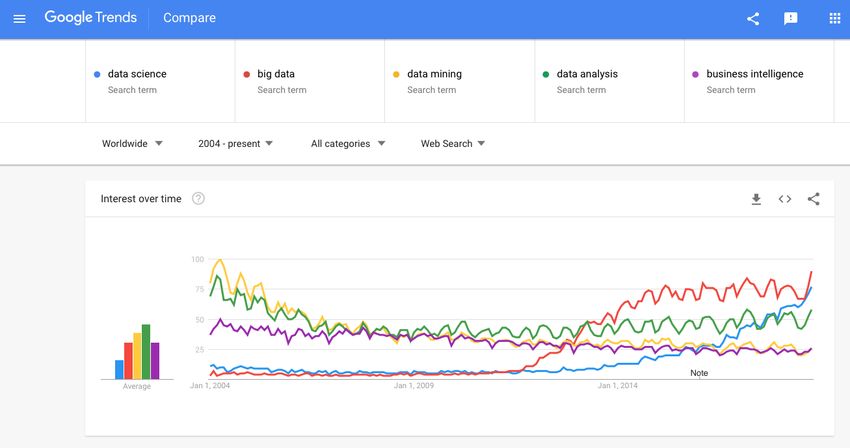This screenshot has height=448, width=850.
Task: Click the Compare page title
Action: (x=189, y=18)
